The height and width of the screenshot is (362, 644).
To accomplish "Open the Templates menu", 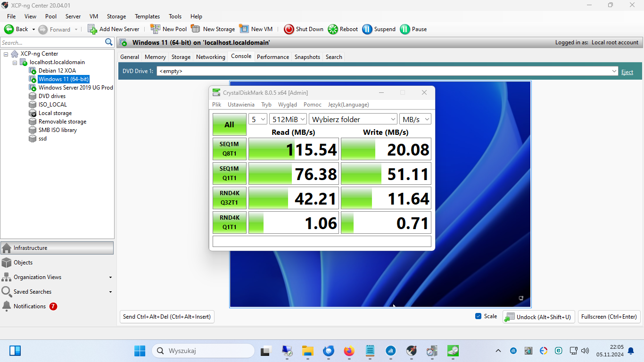I will pos(147,16).
